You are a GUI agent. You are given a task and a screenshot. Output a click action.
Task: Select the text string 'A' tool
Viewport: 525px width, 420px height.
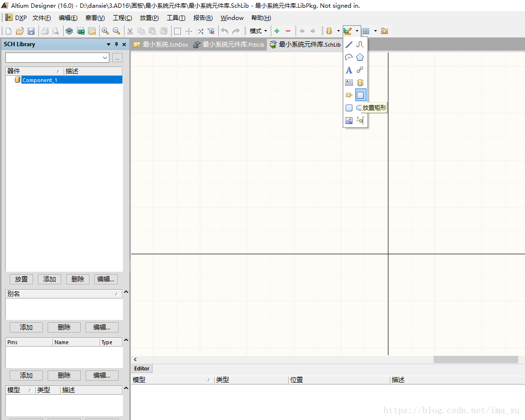(349, 70)
